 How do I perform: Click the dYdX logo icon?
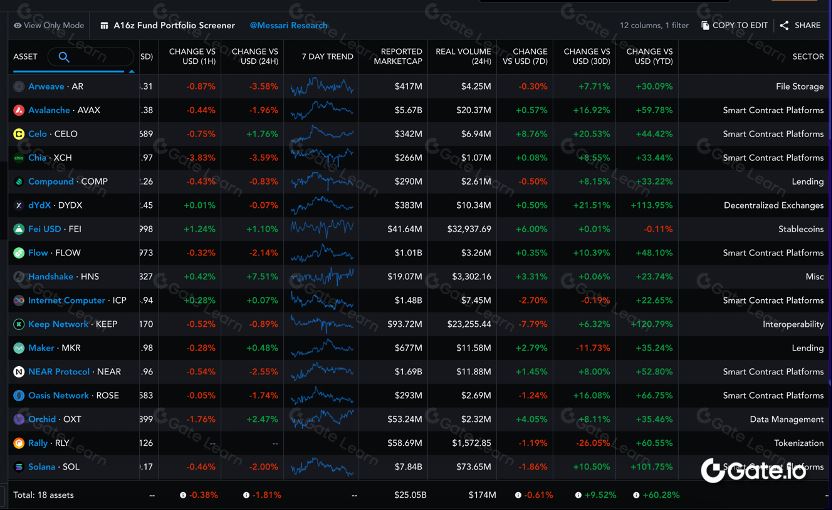(19, 205)
